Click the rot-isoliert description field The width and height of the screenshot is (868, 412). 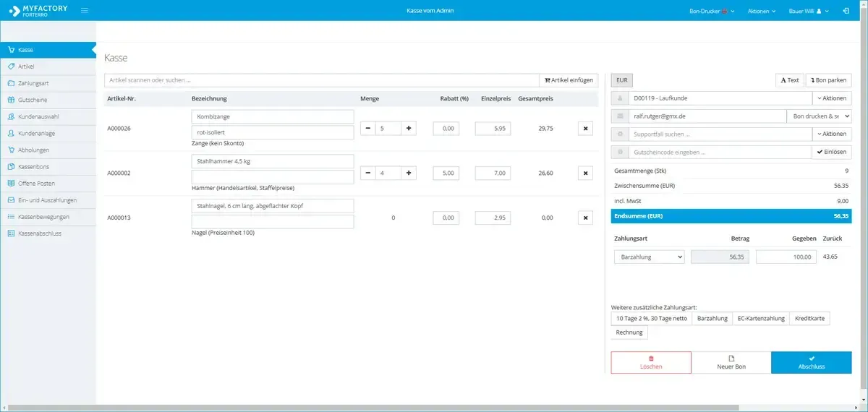pyautogui.click(x=272, y=132)
